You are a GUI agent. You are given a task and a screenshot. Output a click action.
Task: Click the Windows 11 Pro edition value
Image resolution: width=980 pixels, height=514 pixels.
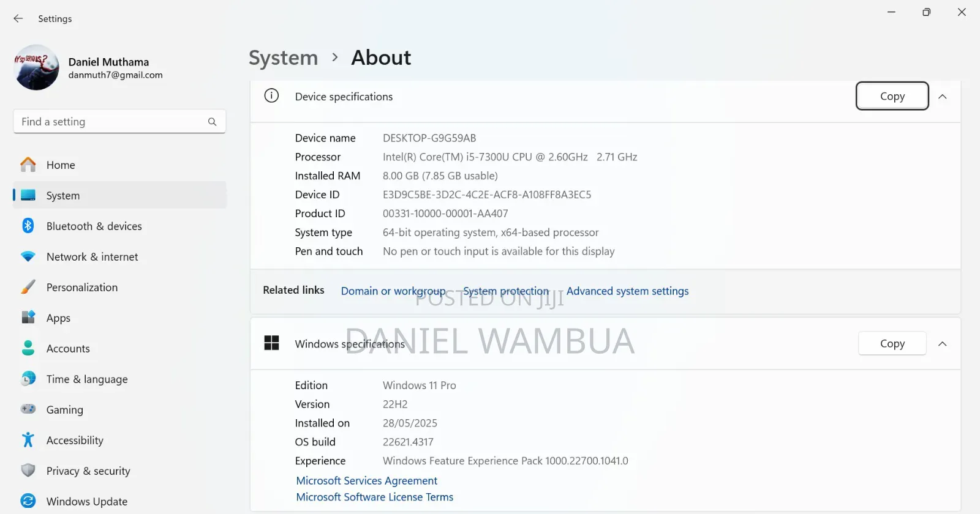tap(420, 386)
